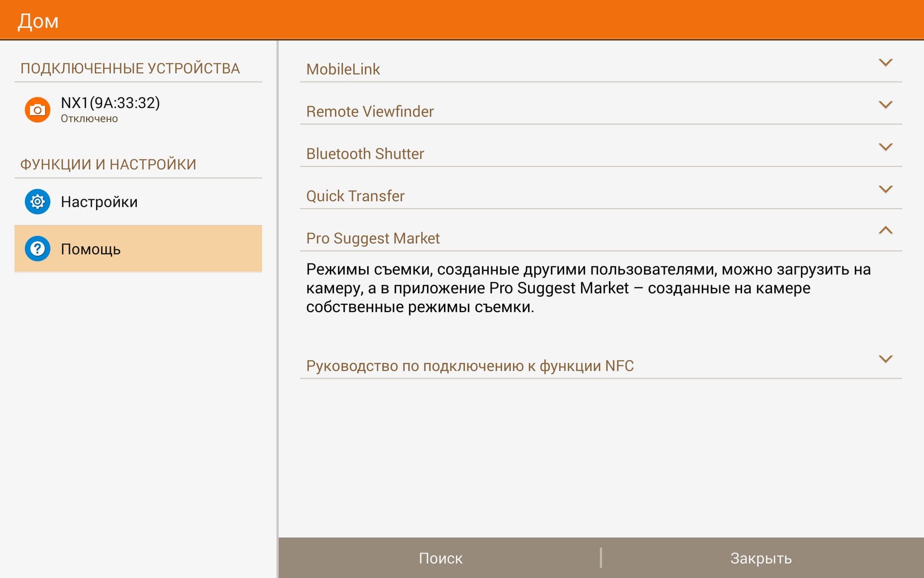Screen dimensions: 924x578
Task: Expand the NFC guide chevron arrow
Action: (885, 359)
